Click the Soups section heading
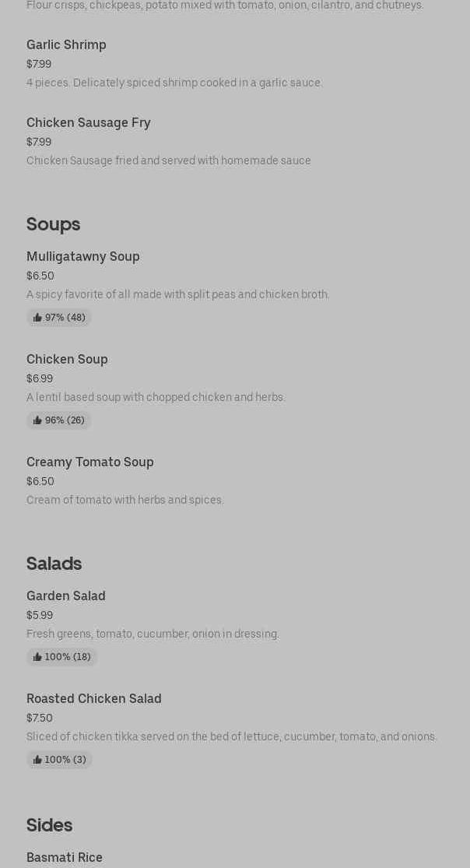Viewport: 470px width, 868px height. (53, 225)
